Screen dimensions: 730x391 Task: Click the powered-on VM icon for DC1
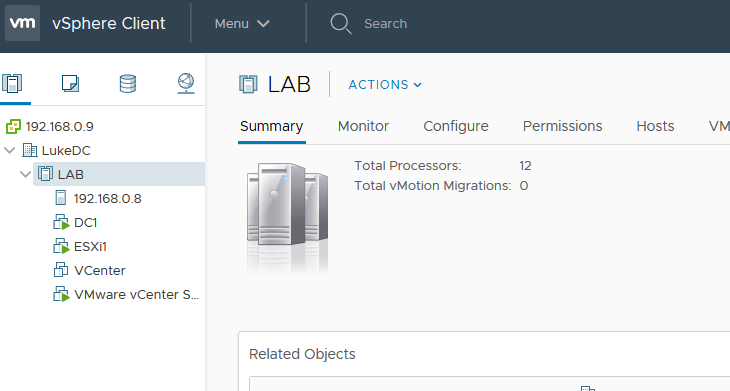[61, 222]
